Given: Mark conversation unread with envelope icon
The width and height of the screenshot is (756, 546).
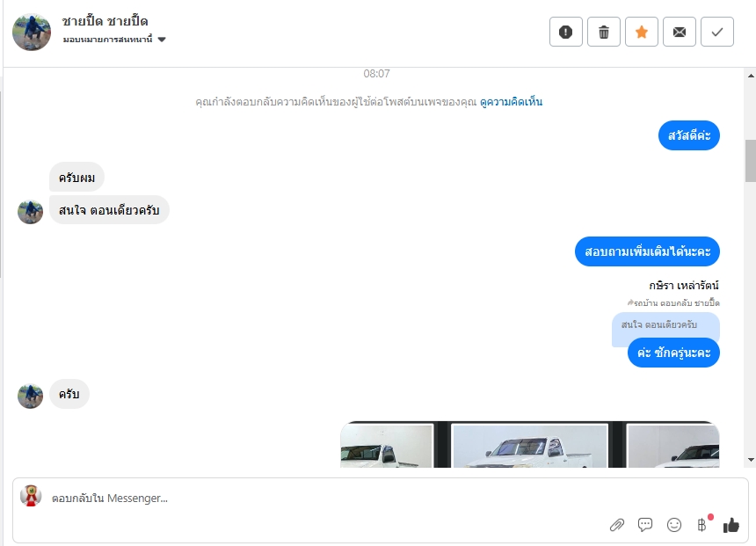Looking at the screenshot, I should point(680,32).
